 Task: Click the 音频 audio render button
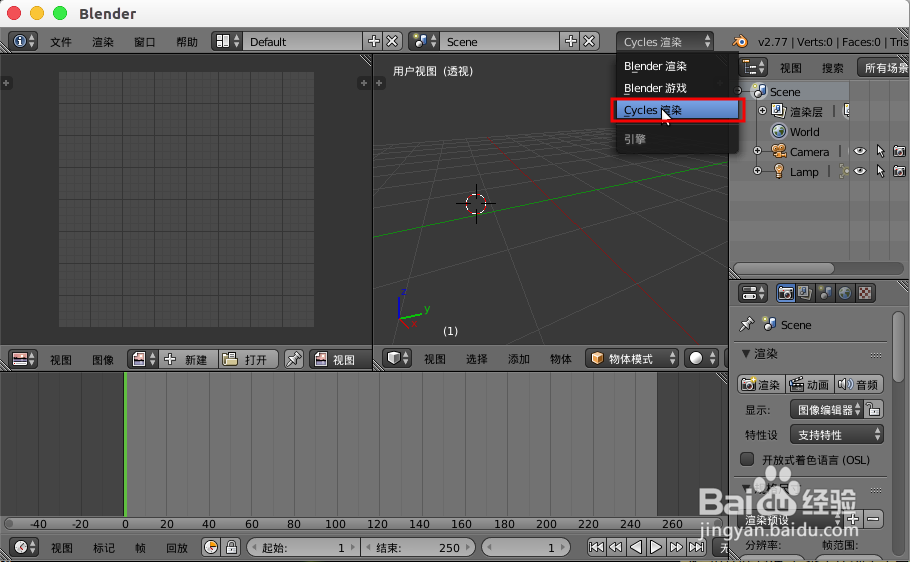tap(859, 384)
